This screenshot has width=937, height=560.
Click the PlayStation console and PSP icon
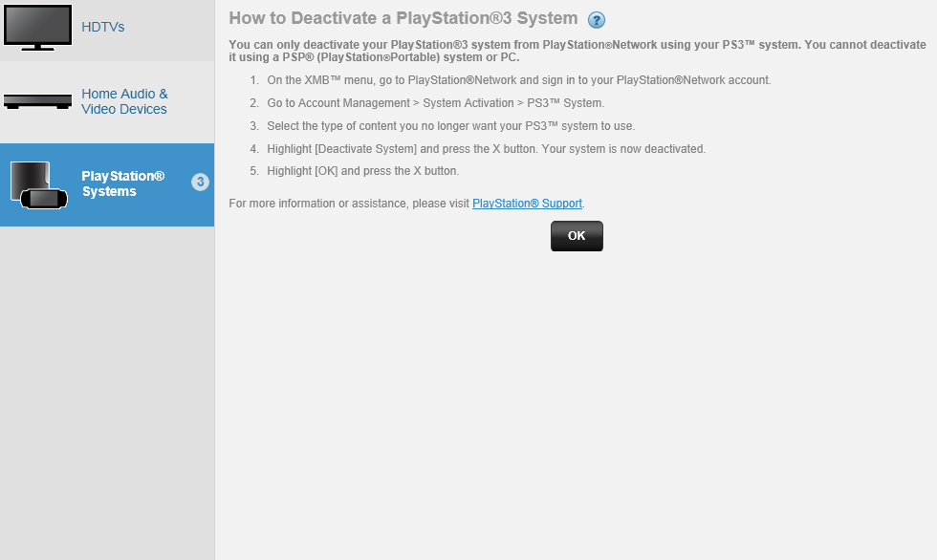click(39, 185)
